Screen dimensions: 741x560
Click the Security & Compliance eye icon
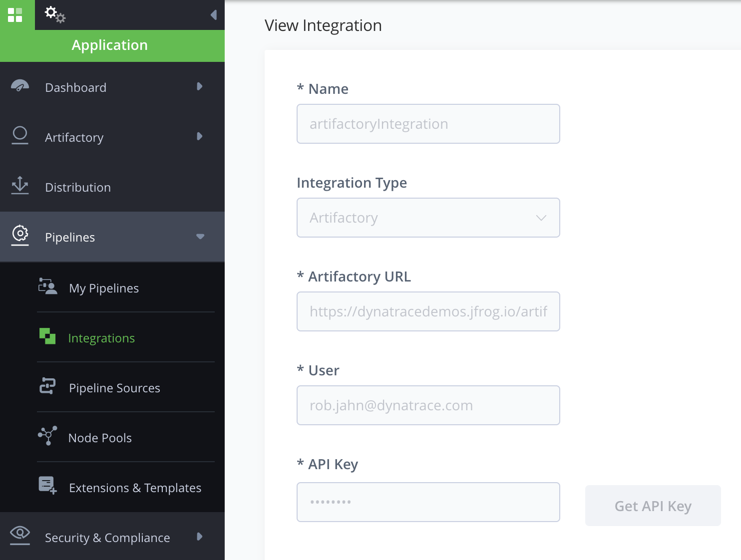(x=20, y=535)
